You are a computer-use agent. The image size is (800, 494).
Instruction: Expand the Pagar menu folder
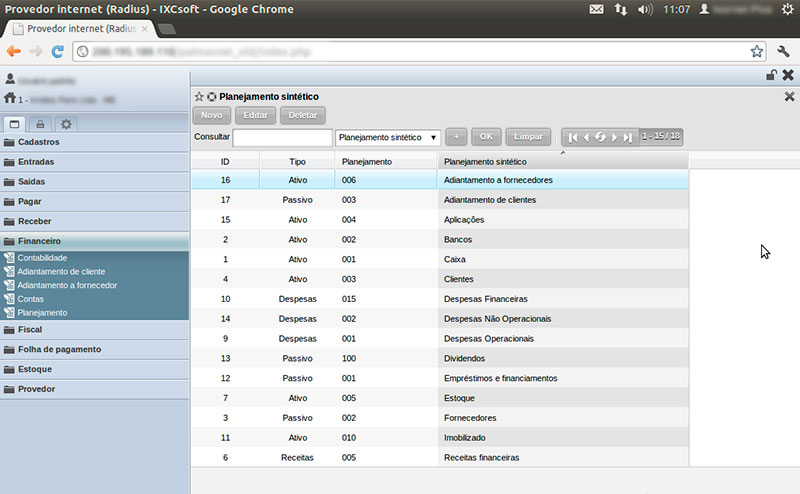pos(94,202)
